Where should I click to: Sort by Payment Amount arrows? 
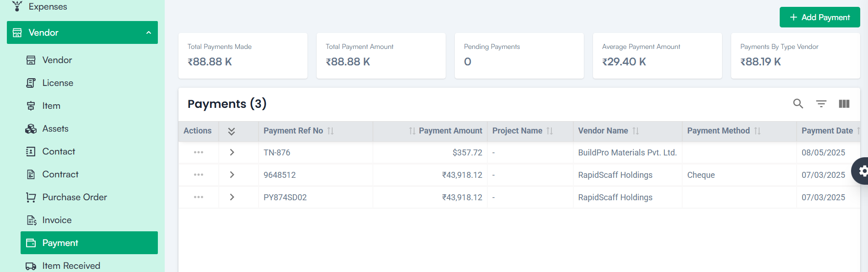(412, 131)
